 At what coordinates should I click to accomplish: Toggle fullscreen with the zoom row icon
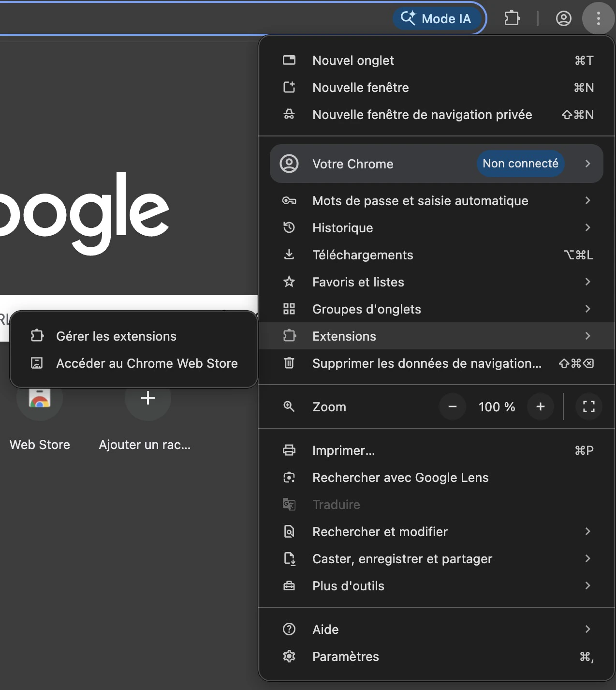(x=589, y=406)
